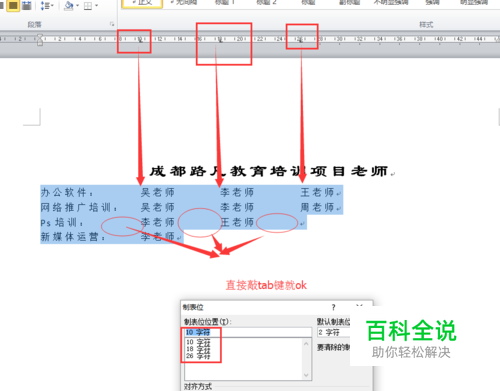Click tab stop list scroll down arrow
The image size is (500, 391).
tap(306, 375)
